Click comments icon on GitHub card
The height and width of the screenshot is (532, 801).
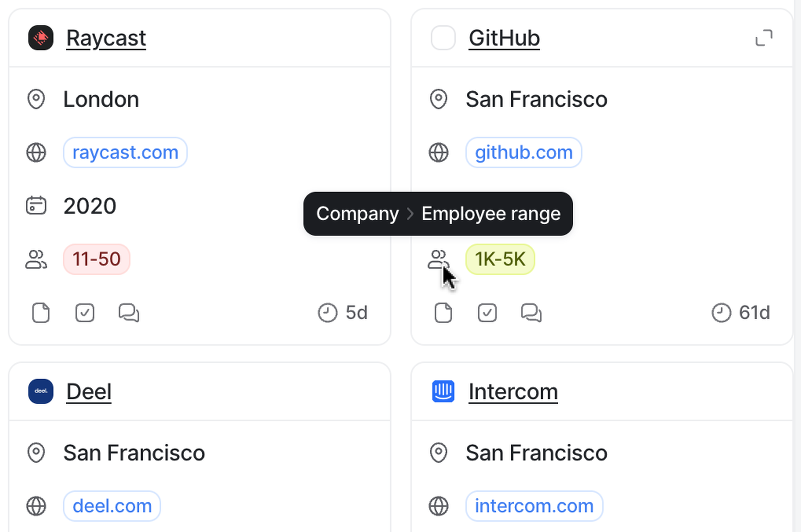click(531, 312)
